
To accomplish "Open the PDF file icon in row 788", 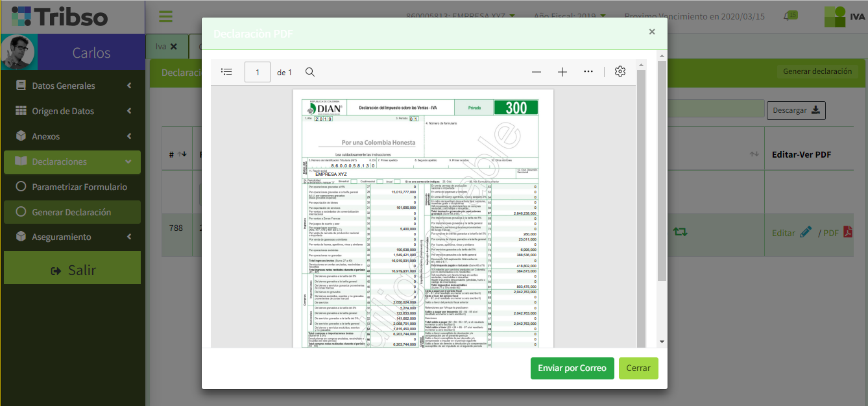I will 848,232.
